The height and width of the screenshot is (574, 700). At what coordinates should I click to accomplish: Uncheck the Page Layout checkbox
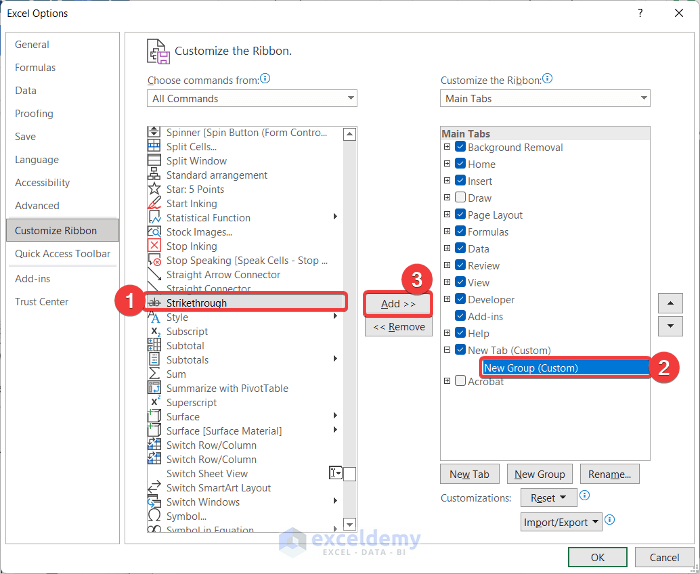pos(460,214)
